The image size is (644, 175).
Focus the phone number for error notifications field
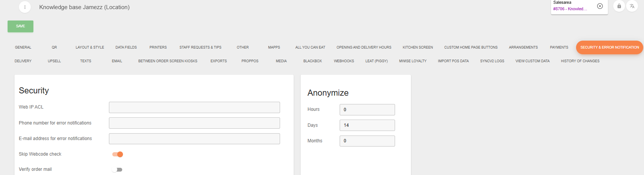click(x=194, y=123)
